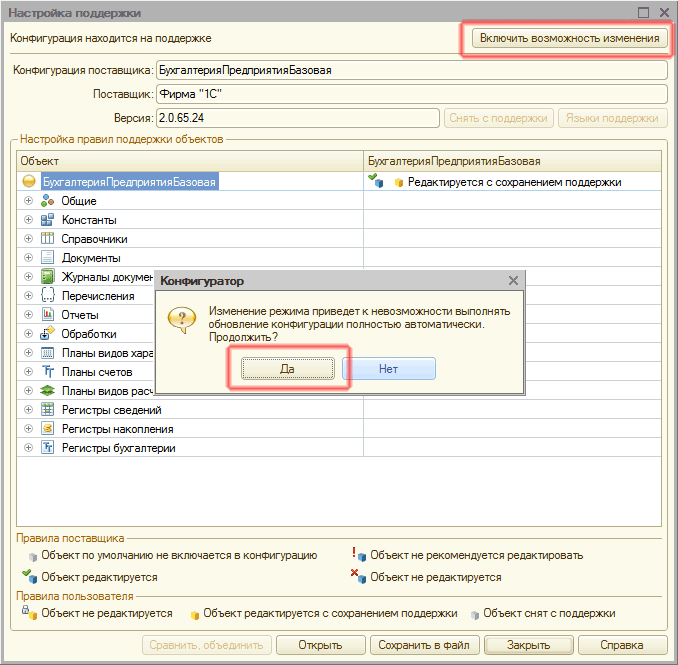The image size is (678, 665).
Task: Click the Документы icon in tree
Action: coord(47,258)
